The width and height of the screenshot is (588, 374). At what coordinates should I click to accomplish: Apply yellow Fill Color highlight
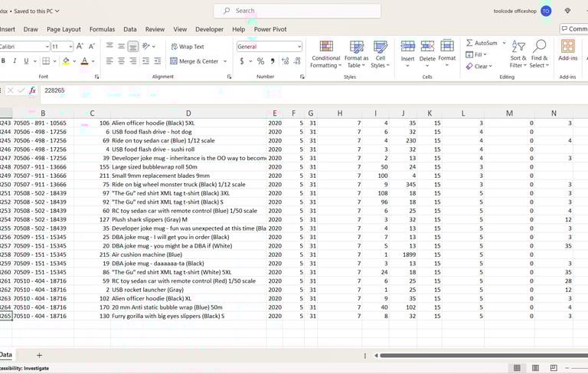click(66, 61)
